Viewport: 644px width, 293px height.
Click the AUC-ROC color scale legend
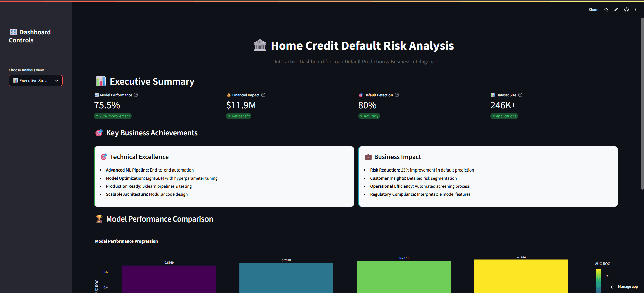pos(598,281)
